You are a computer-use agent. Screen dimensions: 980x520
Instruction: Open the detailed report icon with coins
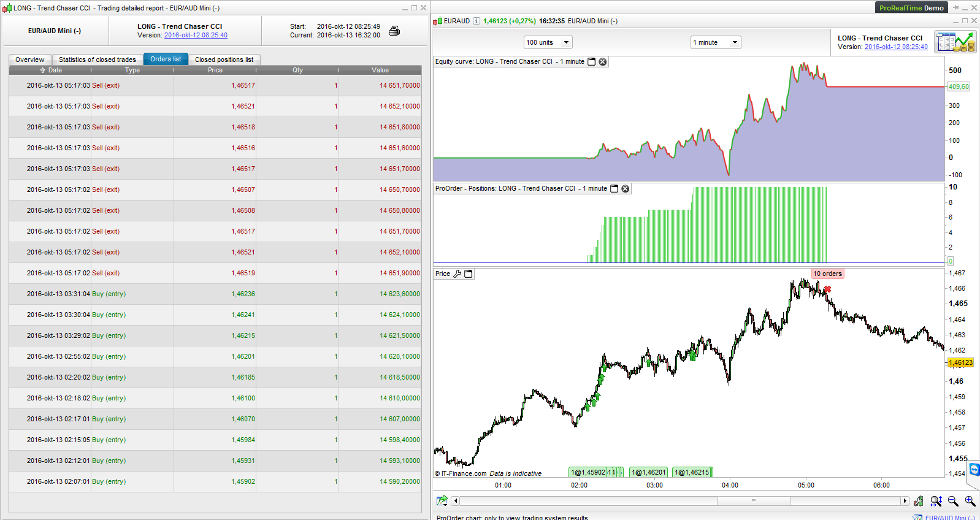pos(955,42)
